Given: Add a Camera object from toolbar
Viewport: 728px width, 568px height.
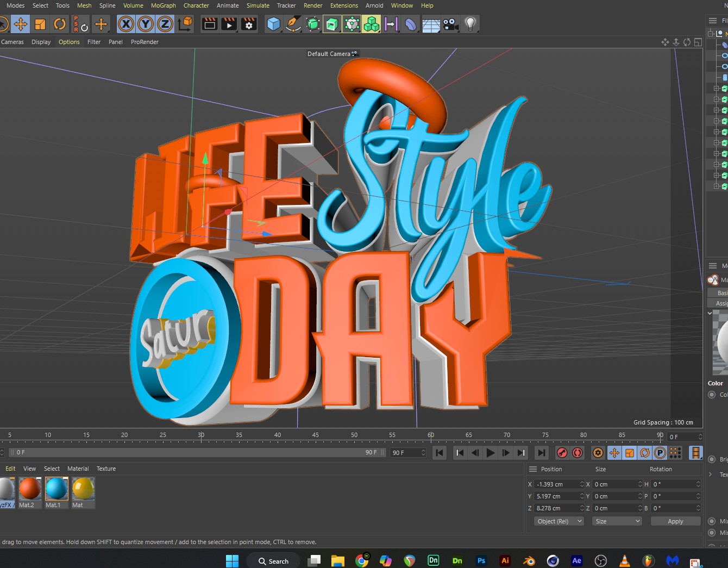Looking at the screenshot, I should [450, 24].
